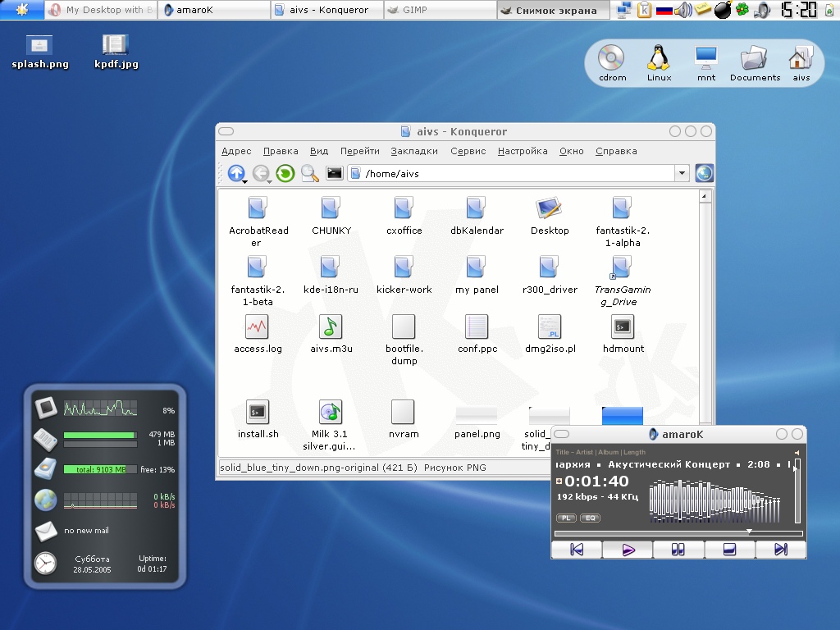Switch to Снимок экрана taskbar entry
The width and height of the screenshot is (840, 630).
click(554, 10)
